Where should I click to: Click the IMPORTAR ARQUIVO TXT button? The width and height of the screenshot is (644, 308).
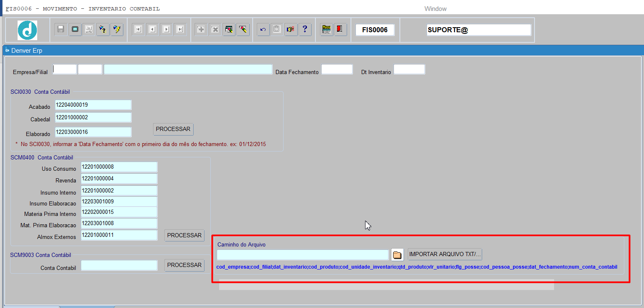coord(445,254)
